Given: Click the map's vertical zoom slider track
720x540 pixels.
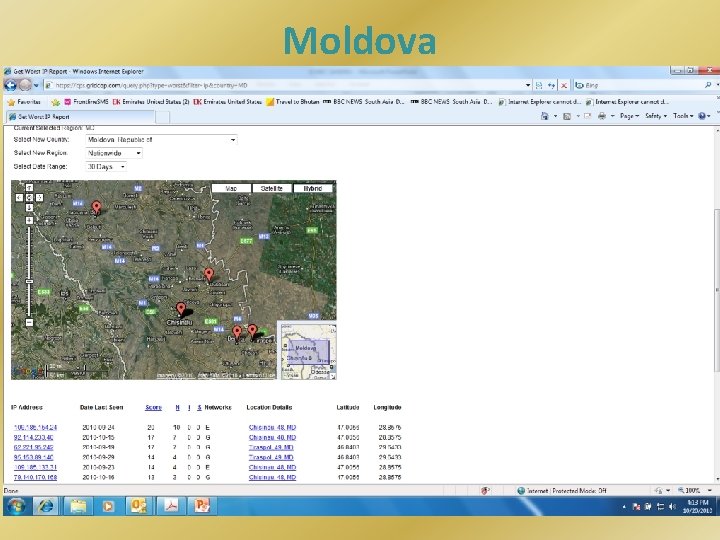Looking at the screenshot, I should click(x=29, y=271).
